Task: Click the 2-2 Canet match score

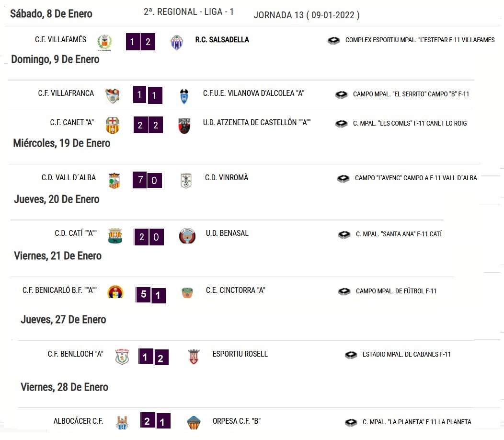Action: point(148,125)
